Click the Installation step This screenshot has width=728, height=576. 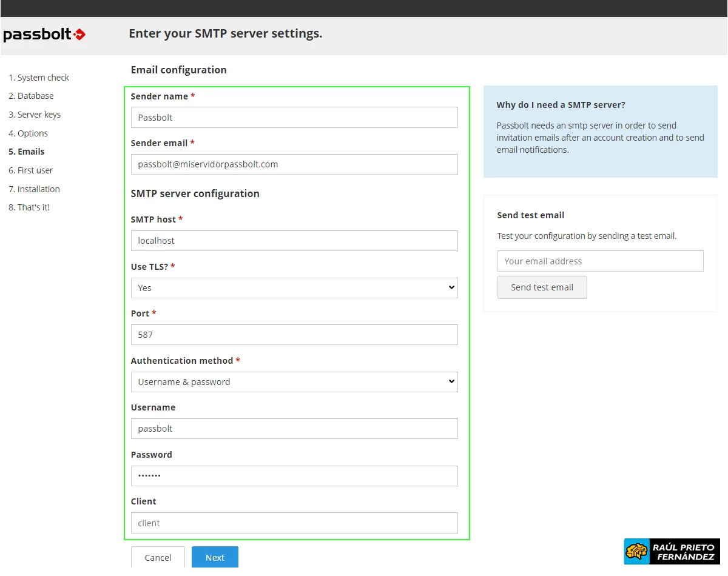coord(34,189)
